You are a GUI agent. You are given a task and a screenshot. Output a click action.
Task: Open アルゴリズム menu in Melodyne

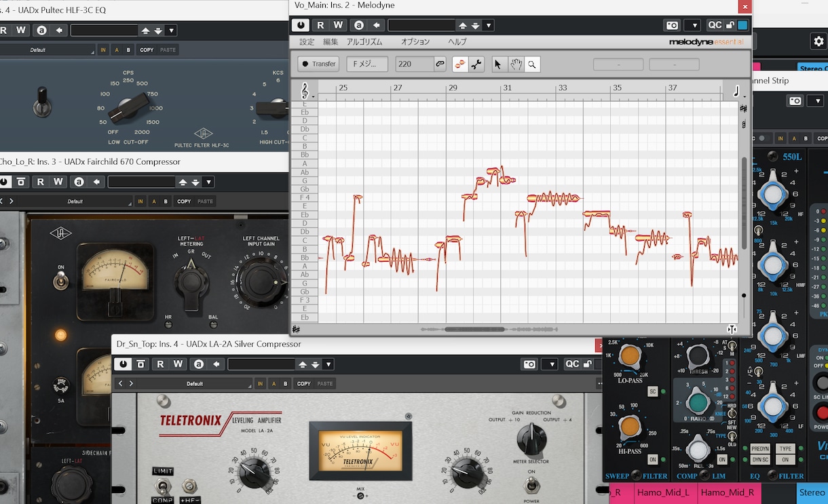point(364,42)
